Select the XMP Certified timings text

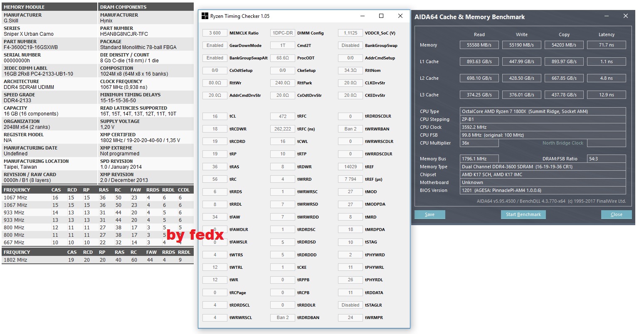tap(140, 140)
